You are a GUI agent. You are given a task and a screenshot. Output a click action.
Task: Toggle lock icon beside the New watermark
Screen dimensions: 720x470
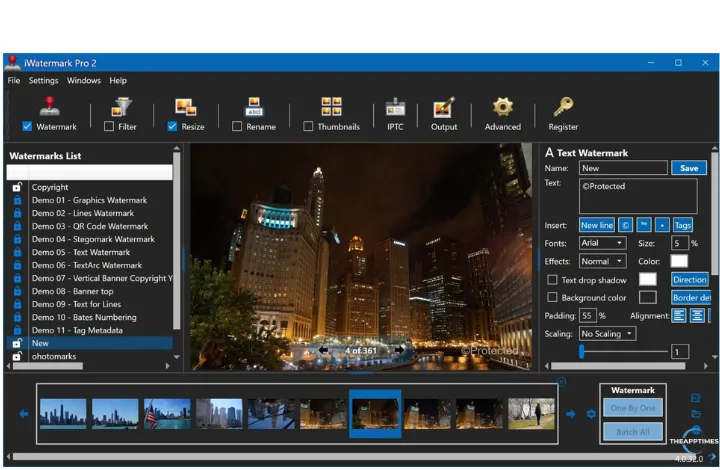tap(17, 343)
